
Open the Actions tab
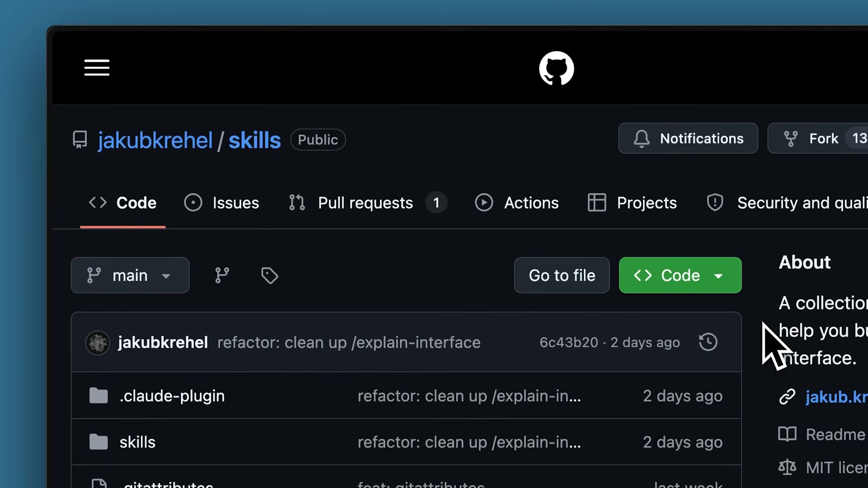[x=517, y=203]
